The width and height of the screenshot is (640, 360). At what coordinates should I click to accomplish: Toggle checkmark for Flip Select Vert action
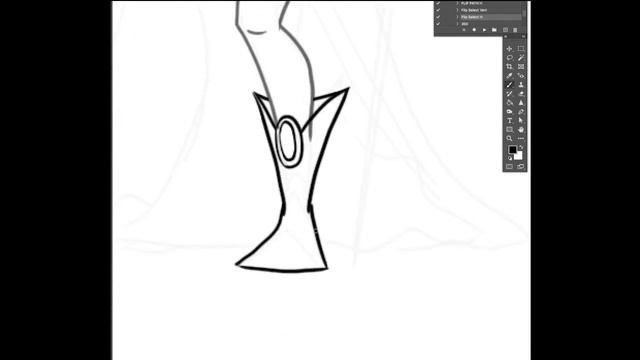click(438, 10)
